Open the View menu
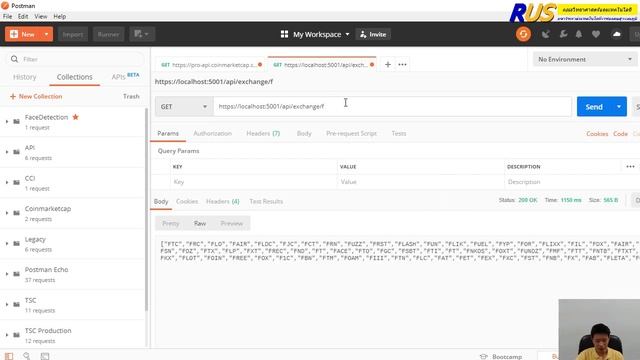The height and width of the screenshot is (360, 640). pyautogui.click(x=41, y=16)
